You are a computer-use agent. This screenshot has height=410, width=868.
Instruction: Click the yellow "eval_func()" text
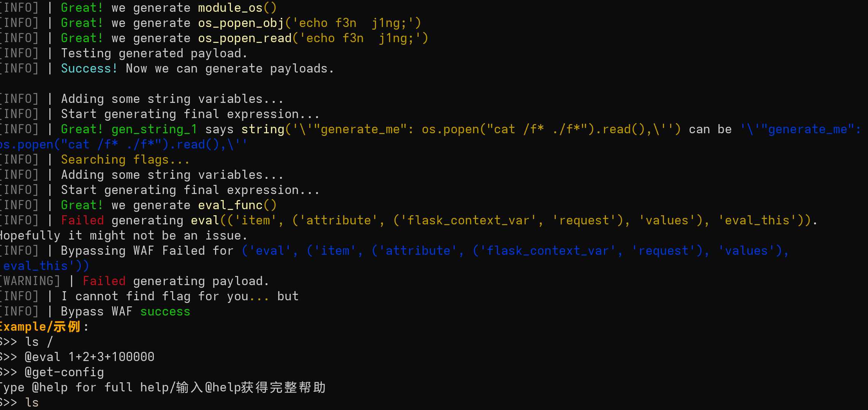(x=237, y=205)
